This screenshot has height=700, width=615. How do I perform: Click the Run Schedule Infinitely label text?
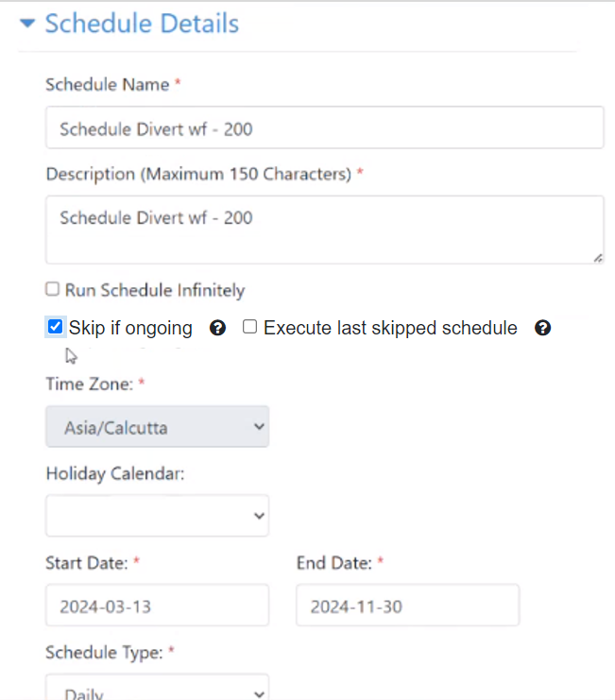tap(155, 290)
